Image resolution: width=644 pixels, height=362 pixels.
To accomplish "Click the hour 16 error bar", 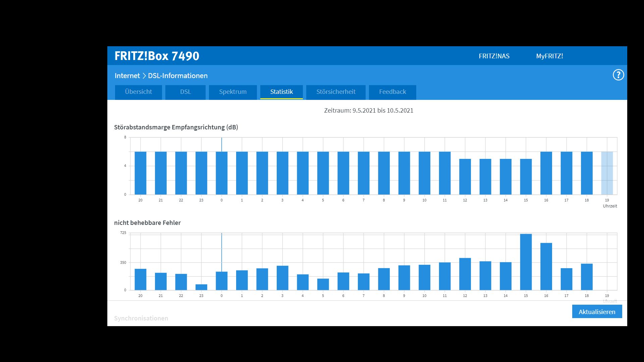I will (546, 266).
